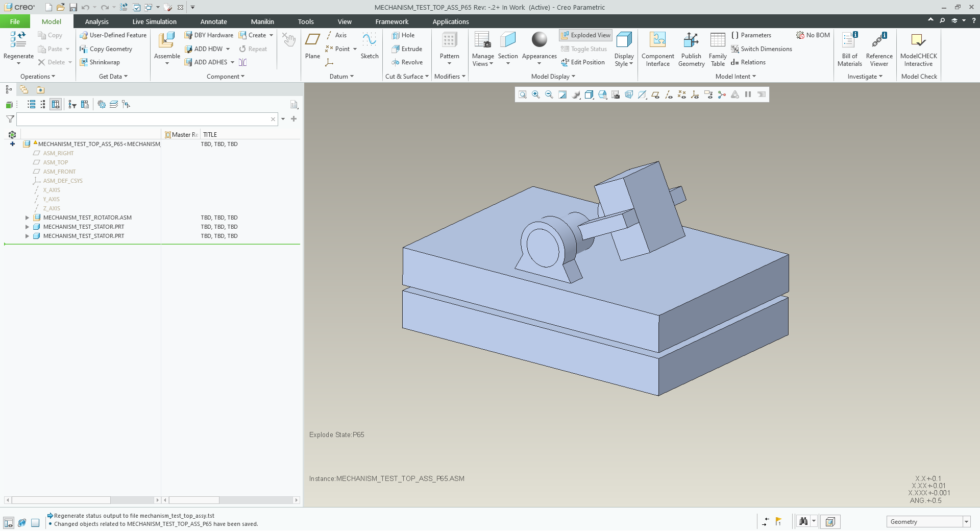Open the Bill of Materials tool
The width and height of the screenshot is (980, 531).
[x=848, y=49]
